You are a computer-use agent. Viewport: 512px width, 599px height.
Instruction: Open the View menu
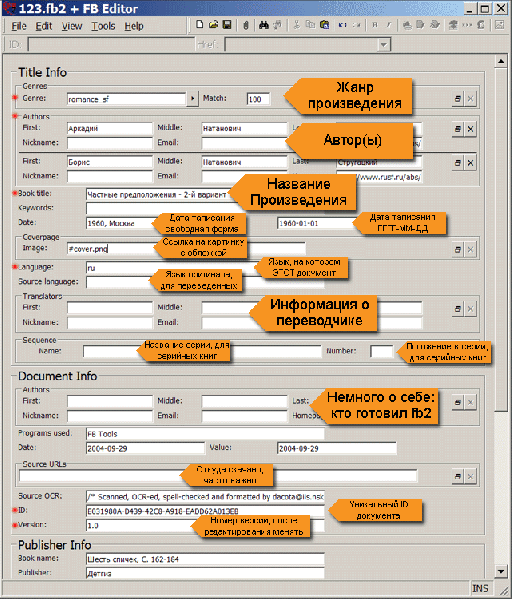click(x=72, y=26)
